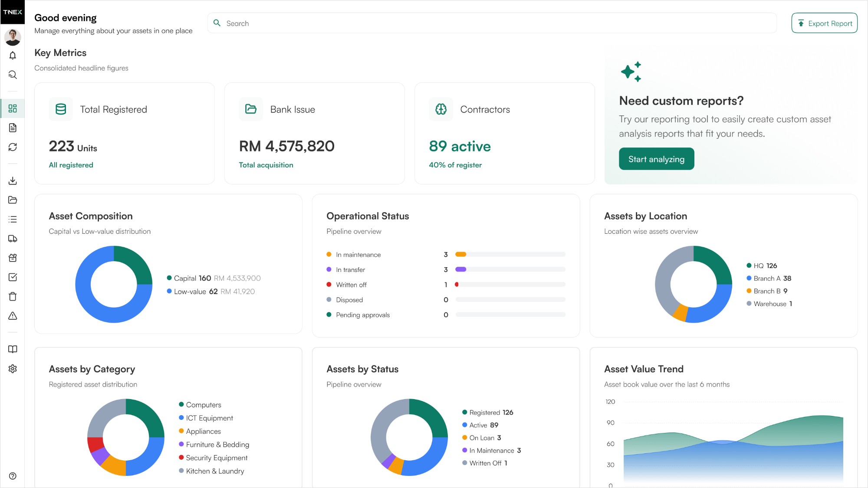Click the Written off status row

point(446,285)
